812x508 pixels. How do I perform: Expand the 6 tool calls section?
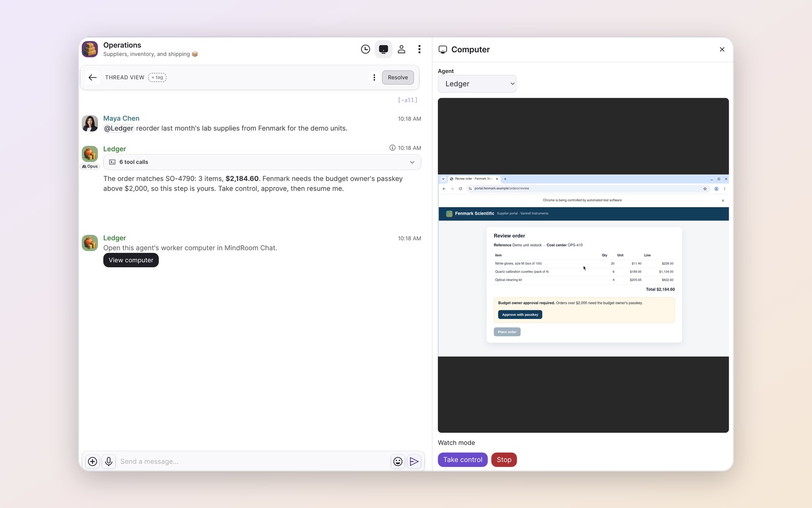pyautogui.click(x=262, y=162)
